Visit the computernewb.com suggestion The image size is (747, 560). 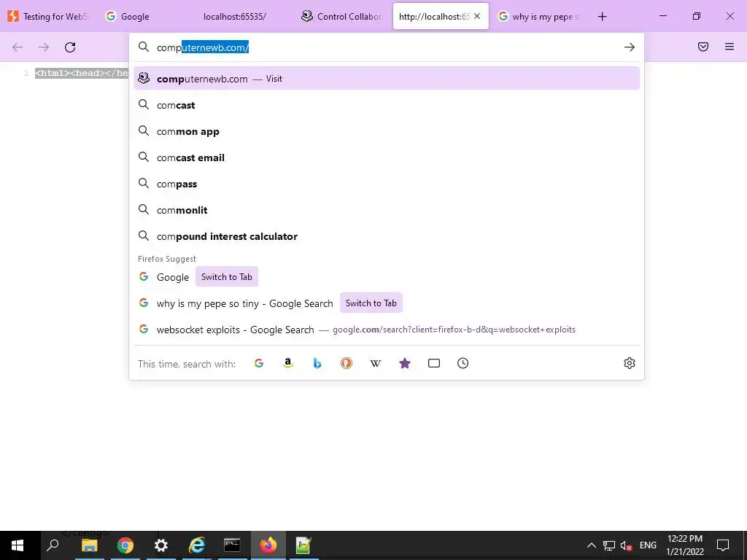coord(387,79)
